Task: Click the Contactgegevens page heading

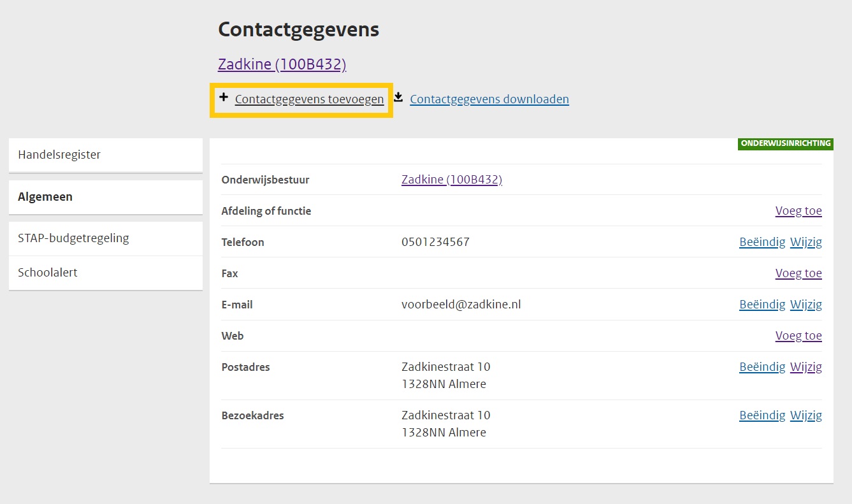Action: pos(299,29)
